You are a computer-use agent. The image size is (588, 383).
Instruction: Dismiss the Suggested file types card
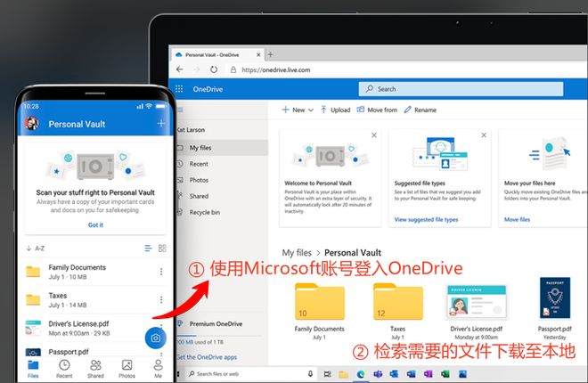coord(484,134)
